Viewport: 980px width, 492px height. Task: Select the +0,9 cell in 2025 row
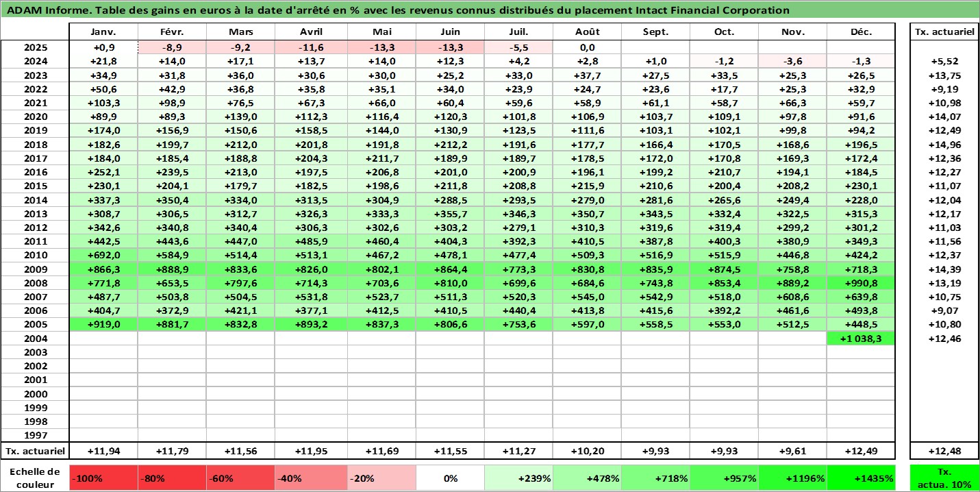104,47
